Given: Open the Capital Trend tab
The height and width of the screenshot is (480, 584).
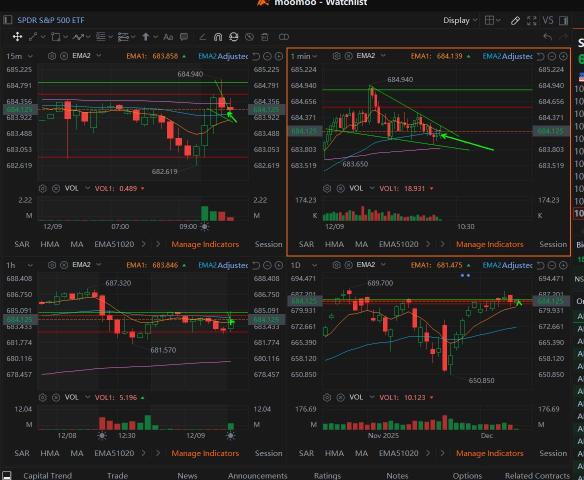Looking at the screenshot, I should 47,476.
